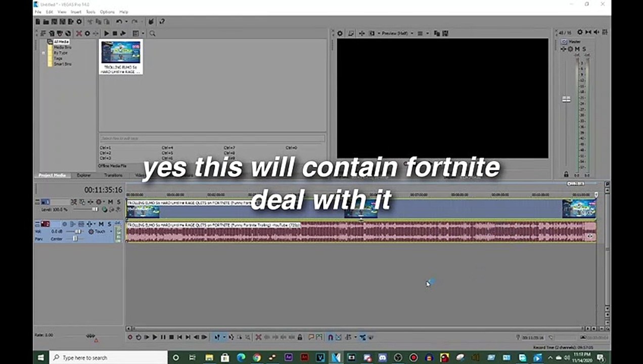This screenshot has width=643, height=364.
Task: Search project media with magnifier icon
Action: [152, 33]
